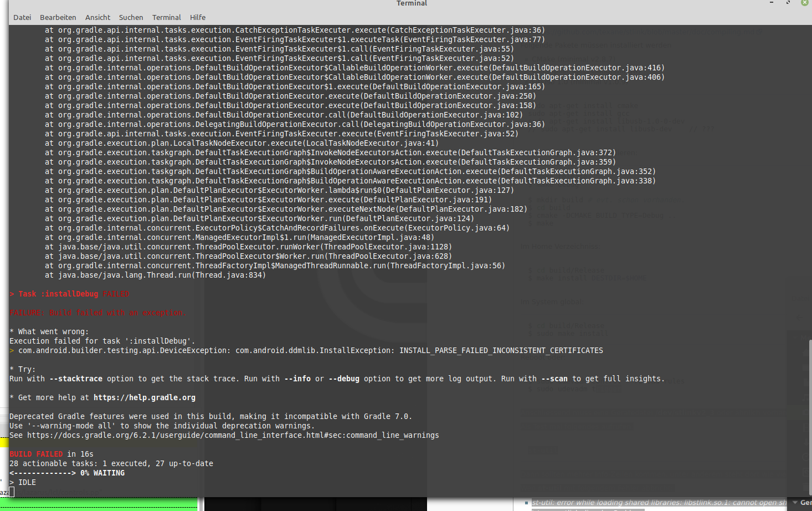Click the docs.gradle.org command_line_interface URL

(233, 435)
